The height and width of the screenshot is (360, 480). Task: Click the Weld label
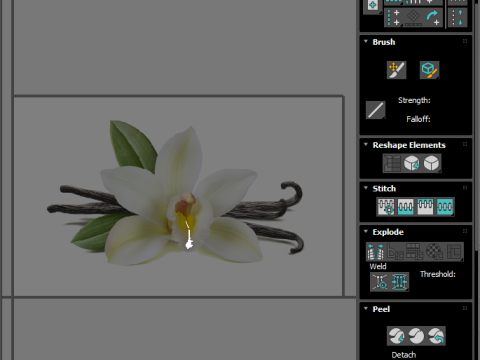pos(378,266)
